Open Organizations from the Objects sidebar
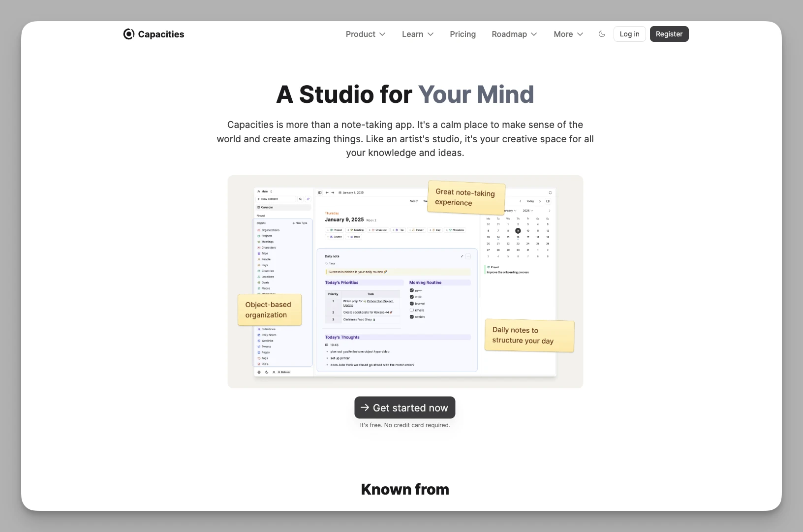803x532 pixels. (270, 230)
